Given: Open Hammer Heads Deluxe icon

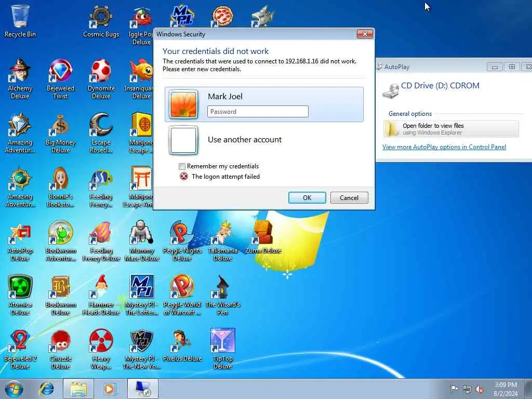Looking at the screenshot, I should pos(101,295).
